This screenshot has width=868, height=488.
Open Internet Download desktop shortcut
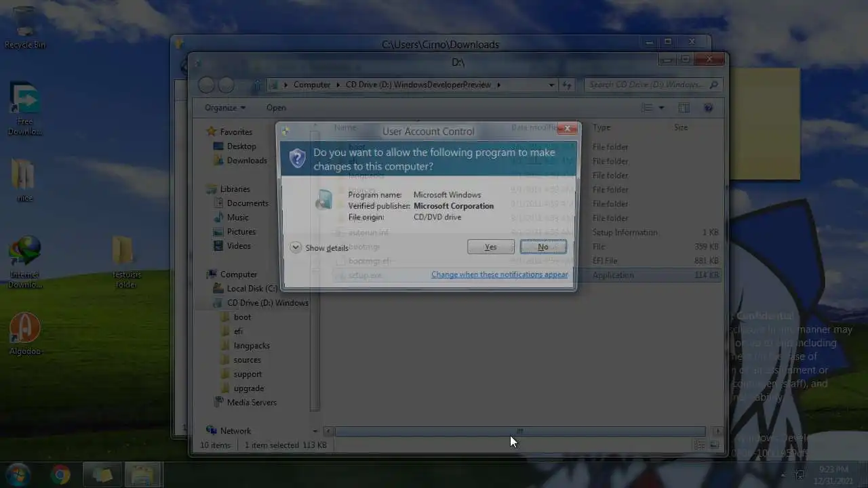click(25, 263)
